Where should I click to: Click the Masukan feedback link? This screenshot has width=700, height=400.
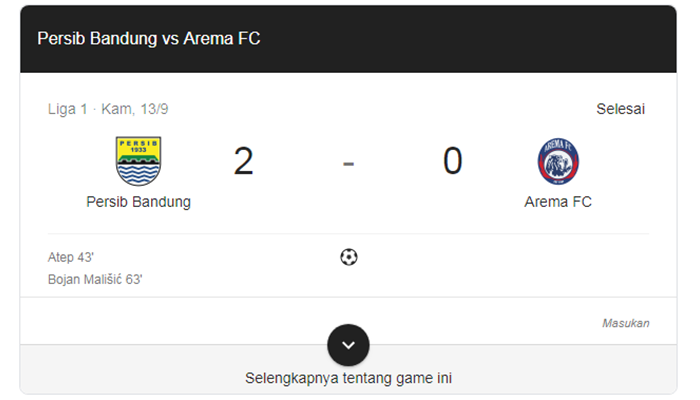click(626, 323)
